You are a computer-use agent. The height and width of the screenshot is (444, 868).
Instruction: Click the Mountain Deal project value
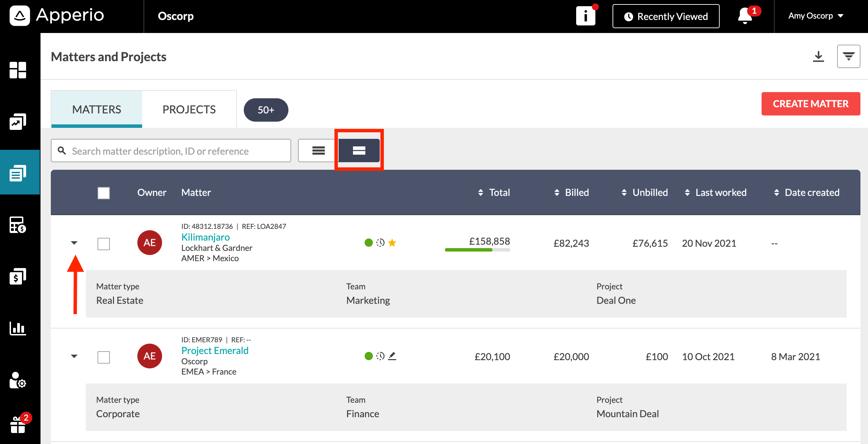(x=628, y=414)
